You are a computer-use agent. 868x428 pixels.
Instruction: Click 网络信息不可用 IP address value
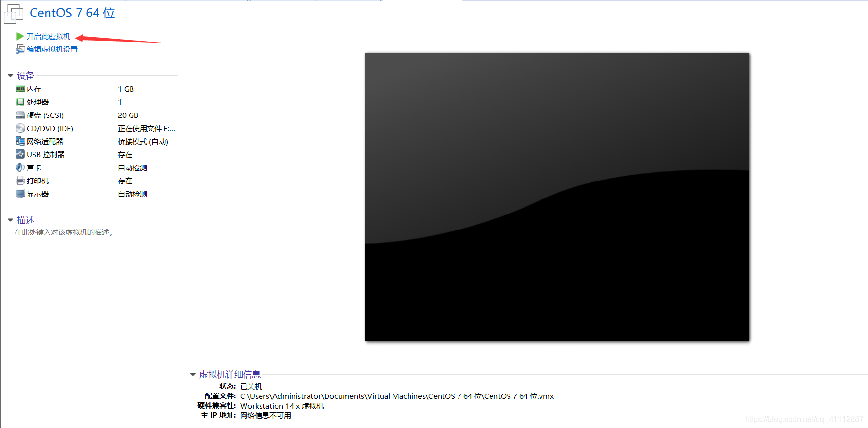pyautogui.click(x=265, y=416)
